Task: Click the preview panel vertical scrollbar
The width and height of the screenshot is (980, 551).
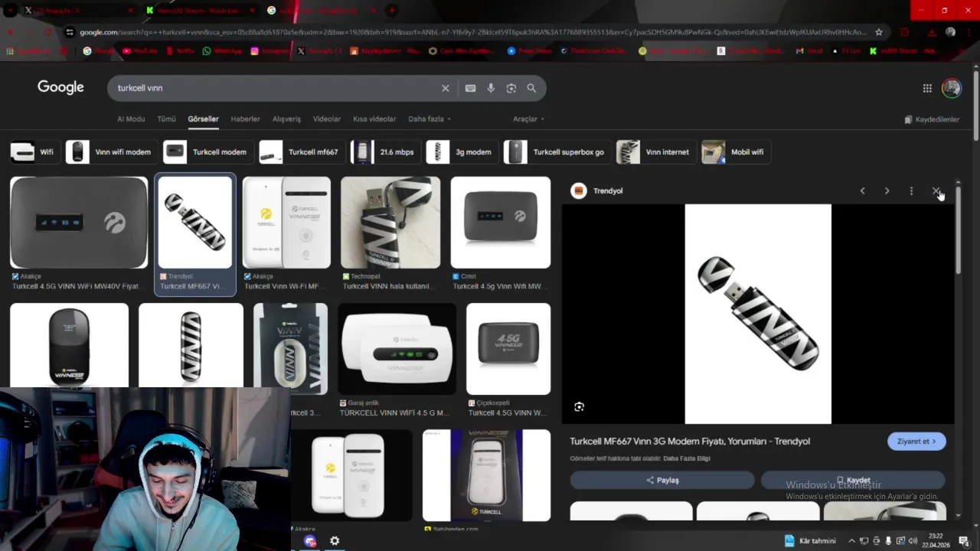Action: point(958,230)
